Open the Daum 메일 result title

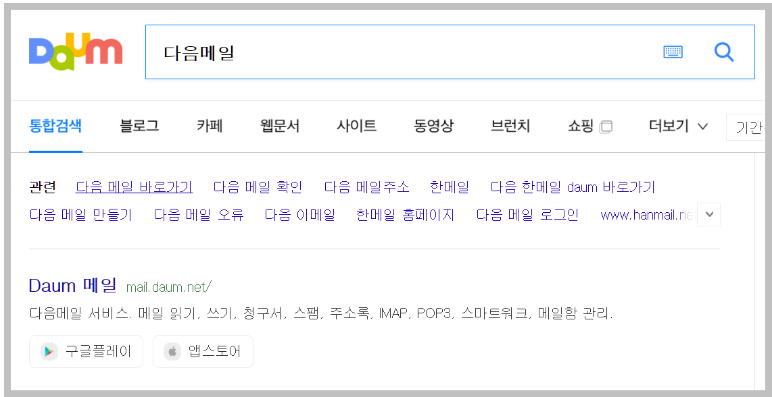tap(73, 285)
